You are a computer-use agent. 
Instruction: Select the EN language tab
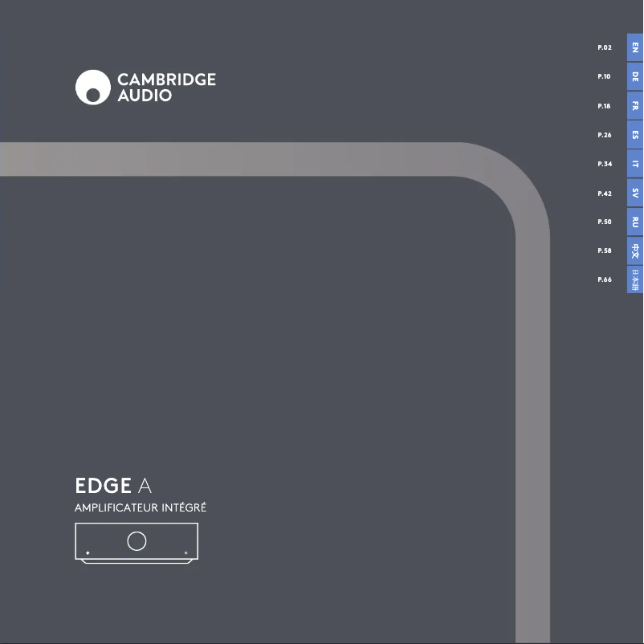click(634, 48)
